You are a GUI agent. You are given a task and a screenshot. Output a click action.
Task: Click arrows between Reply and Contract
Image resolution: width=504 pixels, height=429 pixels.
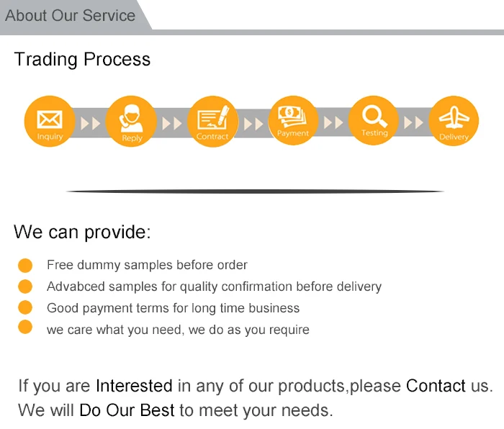(x=172, y=123)
